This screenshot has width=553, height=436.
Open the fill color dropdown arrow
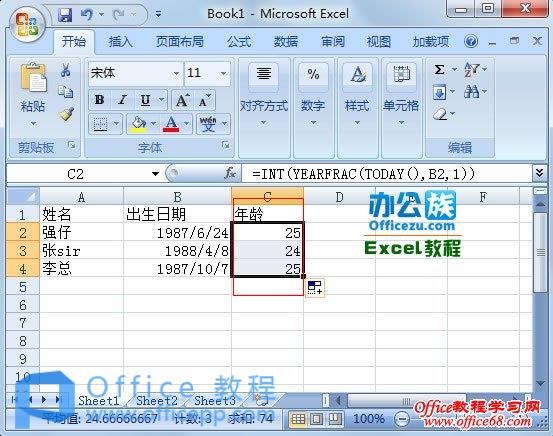click(x=153, y=123)
